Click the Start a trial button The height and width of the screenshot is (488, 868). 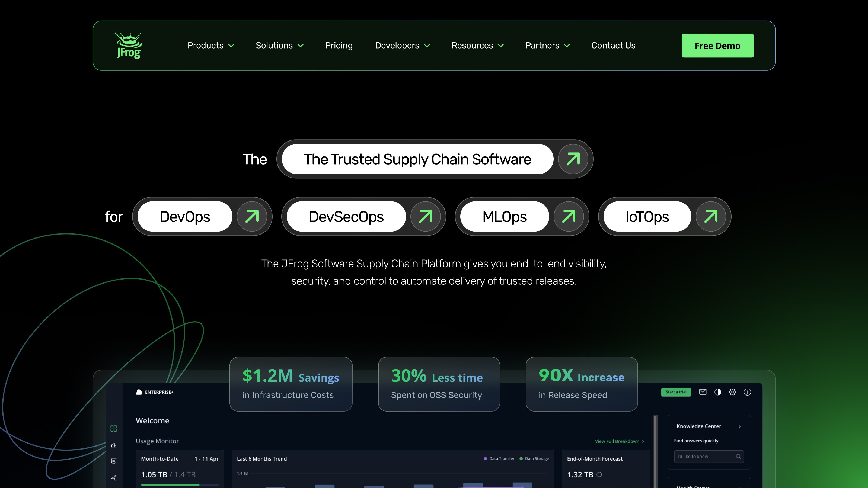(676, 392)
